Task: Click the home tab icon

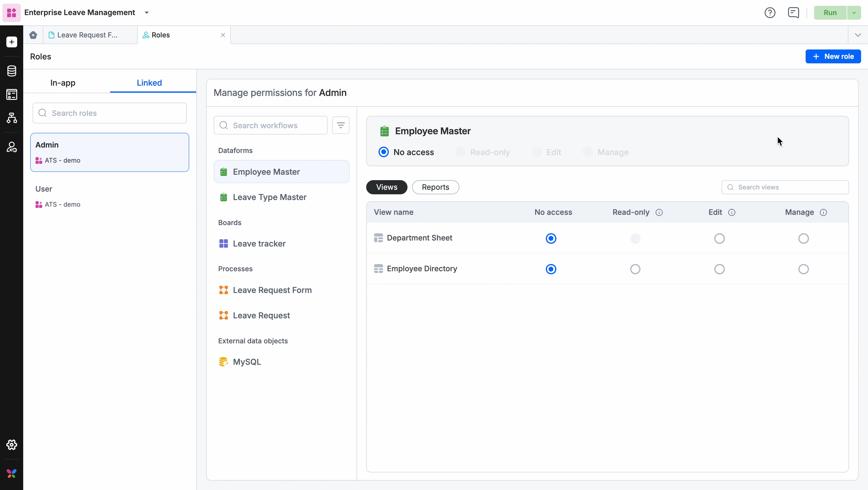Action: (x=33, y=35)
